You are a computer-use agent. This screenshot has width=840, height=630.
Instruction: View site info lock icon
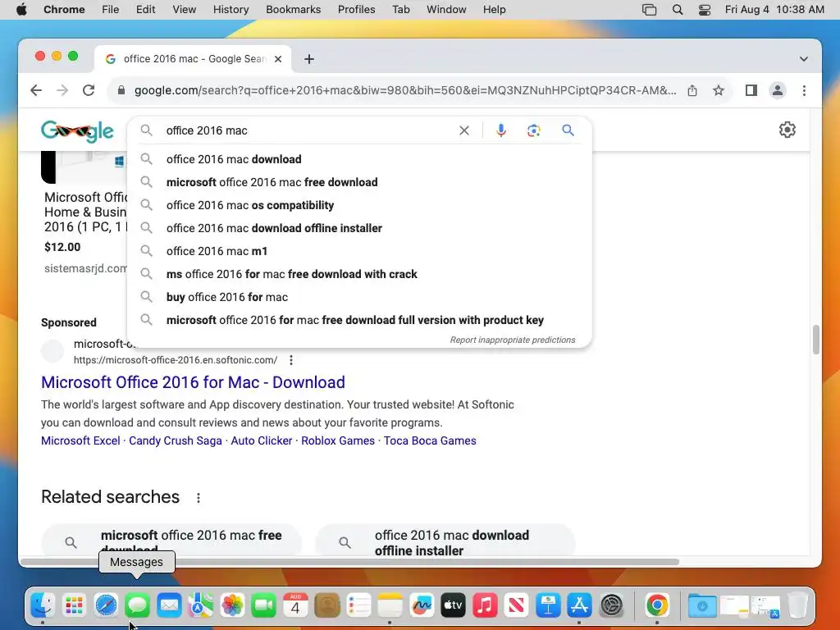121,90
